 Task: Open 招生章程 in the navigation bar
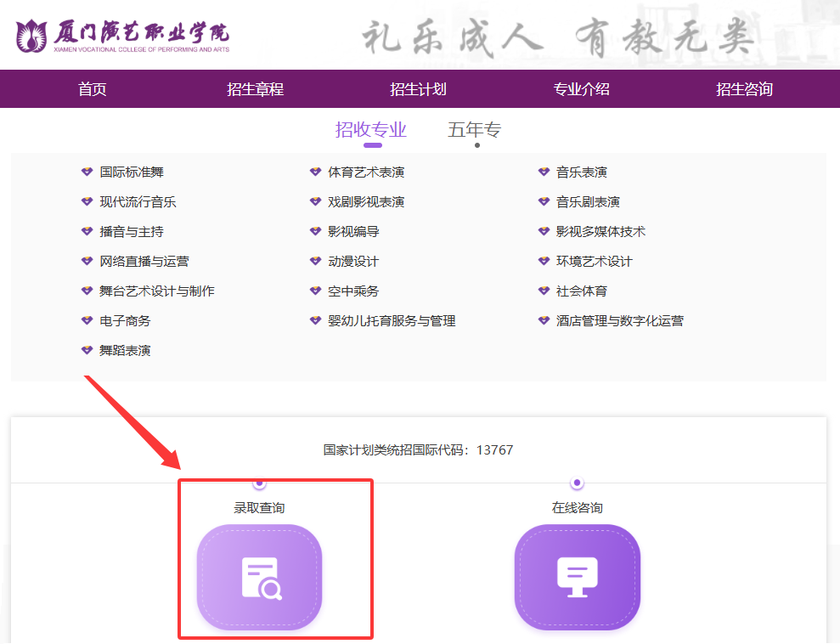coord(255,89)
